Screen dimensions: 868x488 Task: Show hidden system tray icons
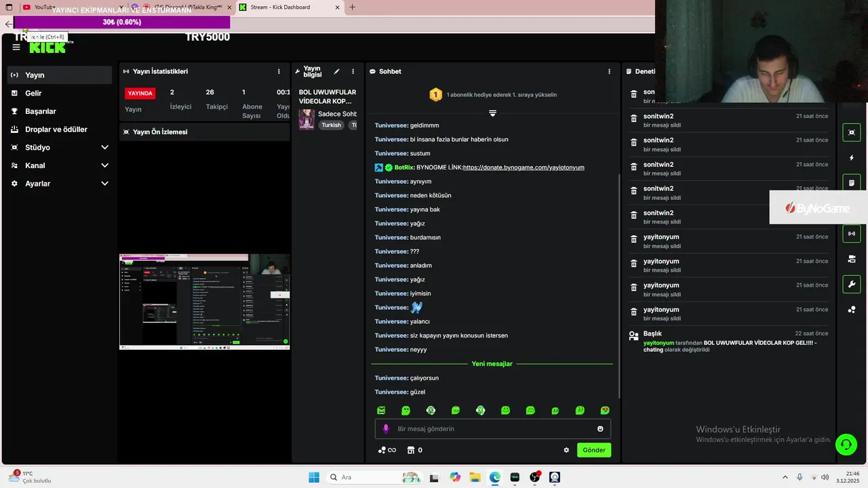(x=785, y=477)
